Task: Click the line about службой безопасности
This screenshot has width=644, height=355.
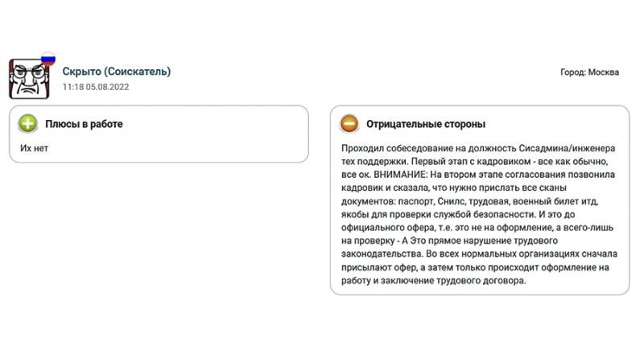Action: pos(458,214)
